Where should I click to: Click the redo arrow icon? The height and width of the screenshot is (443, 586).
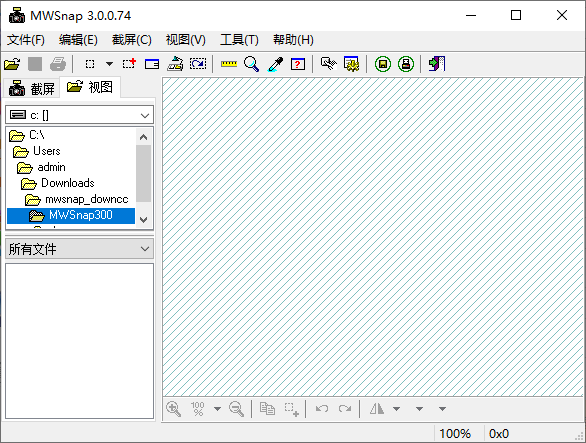(345, 409)
